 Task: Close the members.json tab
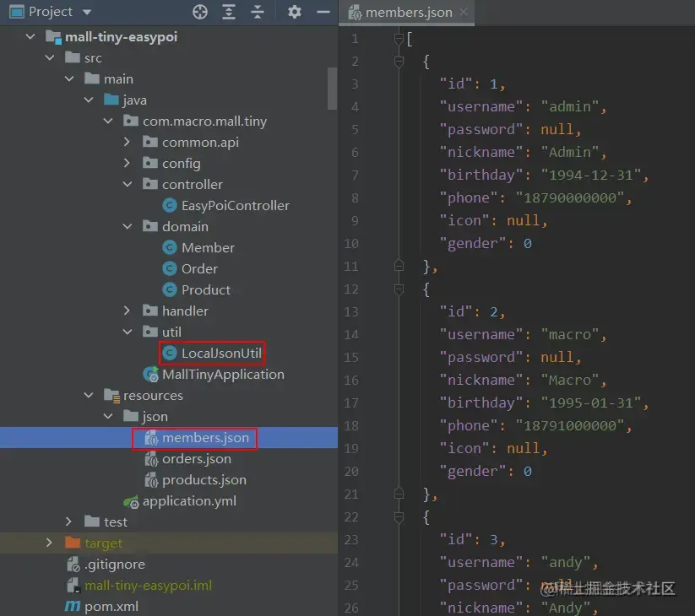(x=464, y=12)
